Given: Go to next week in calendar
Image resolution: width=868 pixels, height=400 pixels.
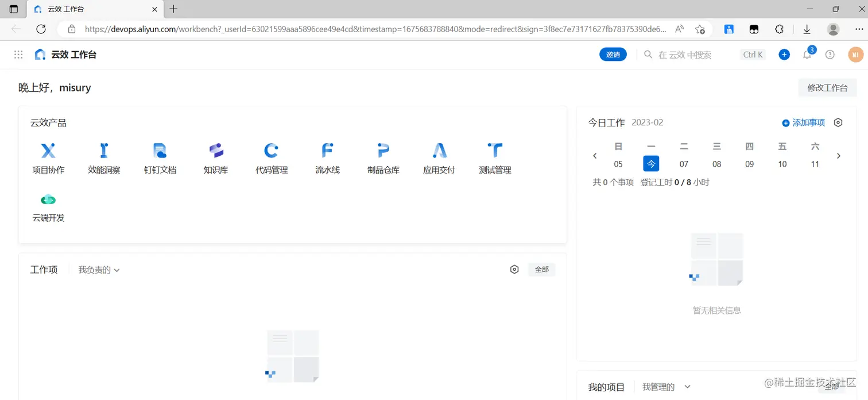Looking at the screenshot, I should (839, 156).
